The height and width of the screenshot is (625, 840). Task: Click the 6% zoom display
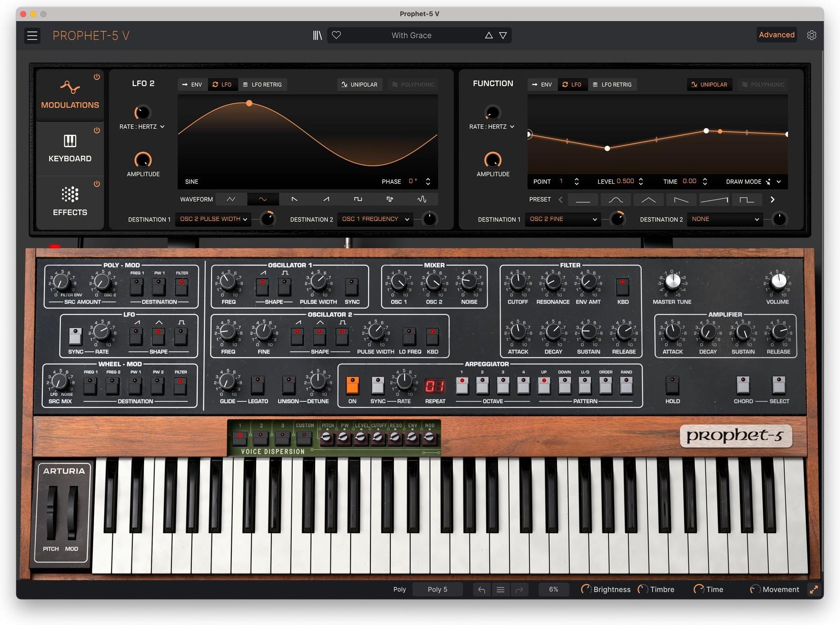click(553, 589)
